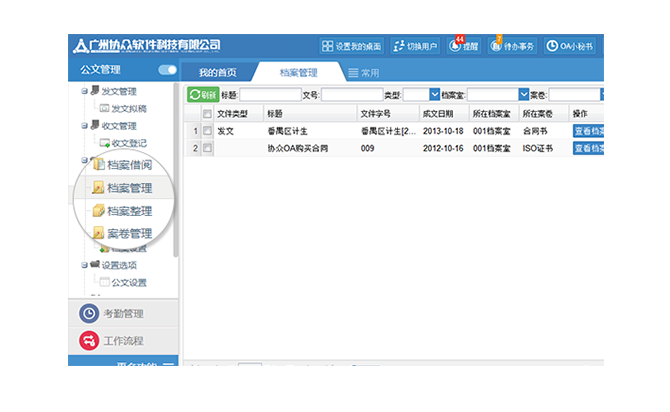Select 档案管理 in the sidebar tree
670x412 pixels.
(x=128, y=188)
